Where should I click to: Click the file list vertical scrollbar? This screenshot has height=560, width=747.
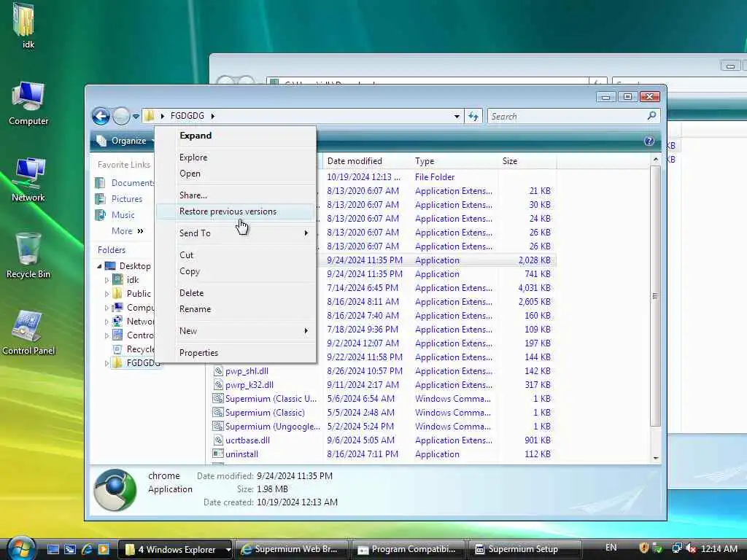coord(655,296)
